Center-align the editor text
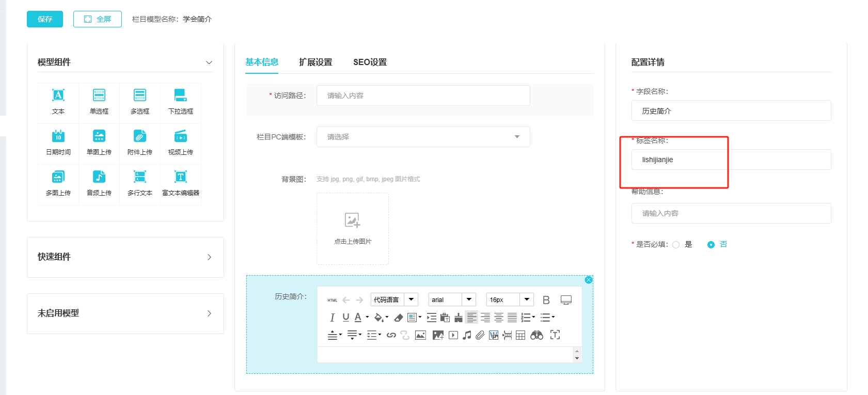 pyautogui.click(x=499, y=318)
